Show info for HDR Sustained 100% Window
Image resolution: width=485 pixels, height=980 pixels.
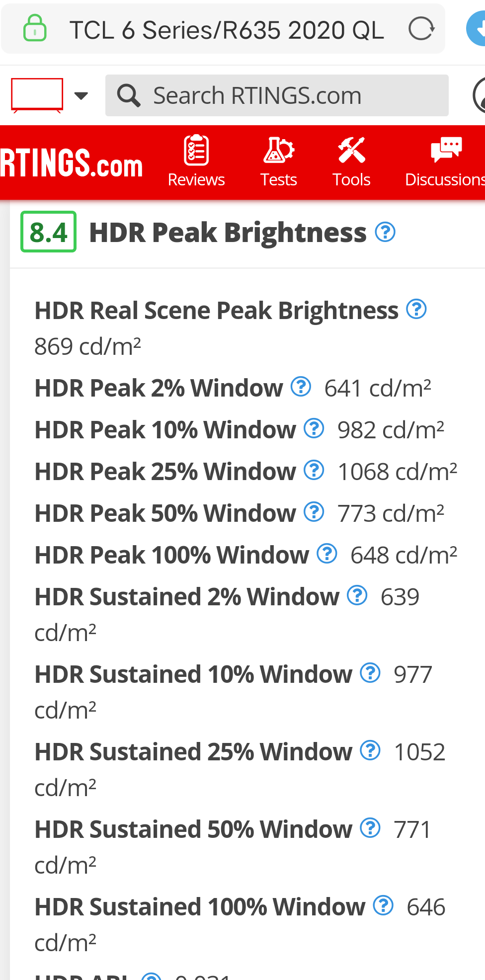pos(383,905)
